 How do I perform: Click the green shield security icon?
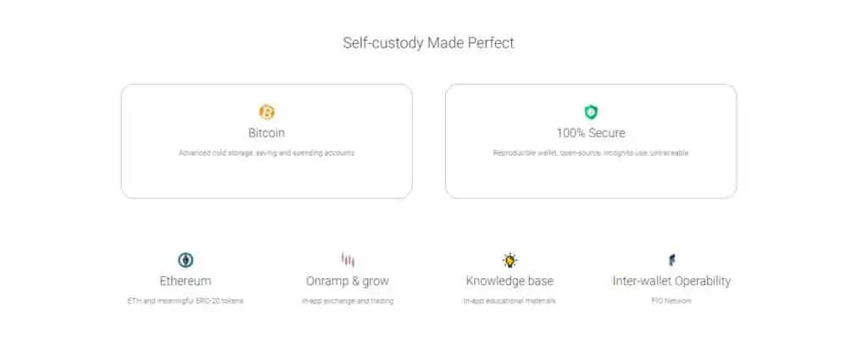coord(591,113)
